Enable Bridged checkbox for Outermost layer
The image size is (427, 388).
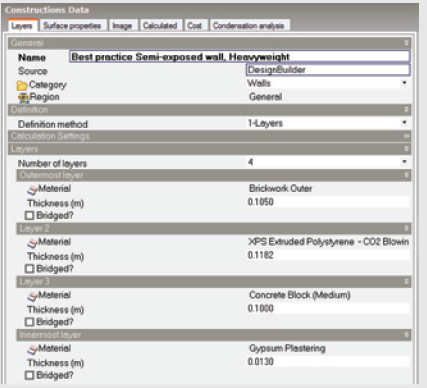pos(29,215)
